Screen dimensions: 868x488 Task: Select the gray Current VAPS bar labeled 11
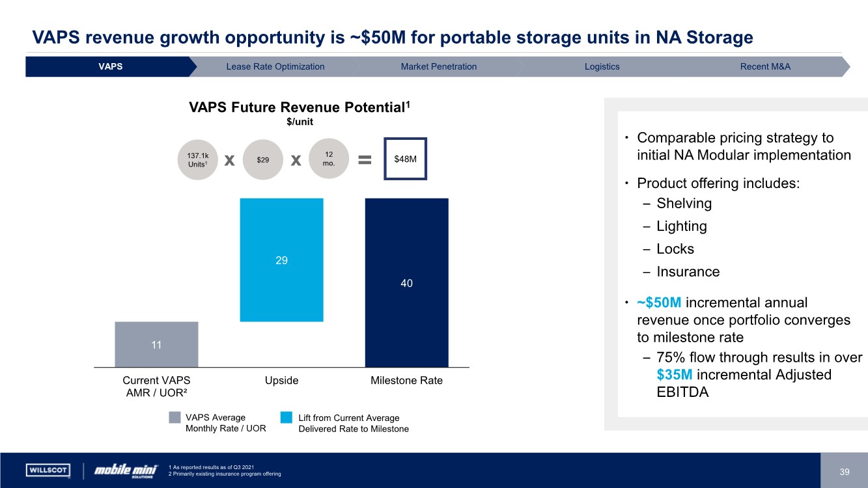pyautogui.click(x=156, y=344)
